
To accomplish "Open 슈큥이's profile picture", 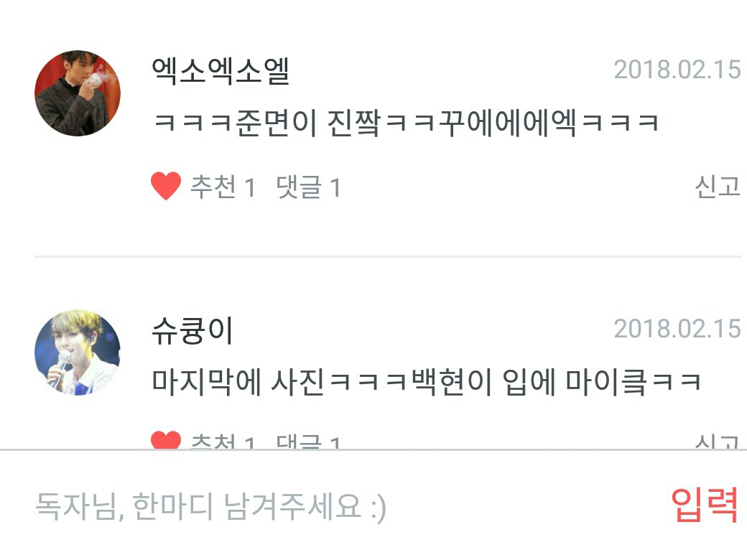I will [x=78, y=353].
